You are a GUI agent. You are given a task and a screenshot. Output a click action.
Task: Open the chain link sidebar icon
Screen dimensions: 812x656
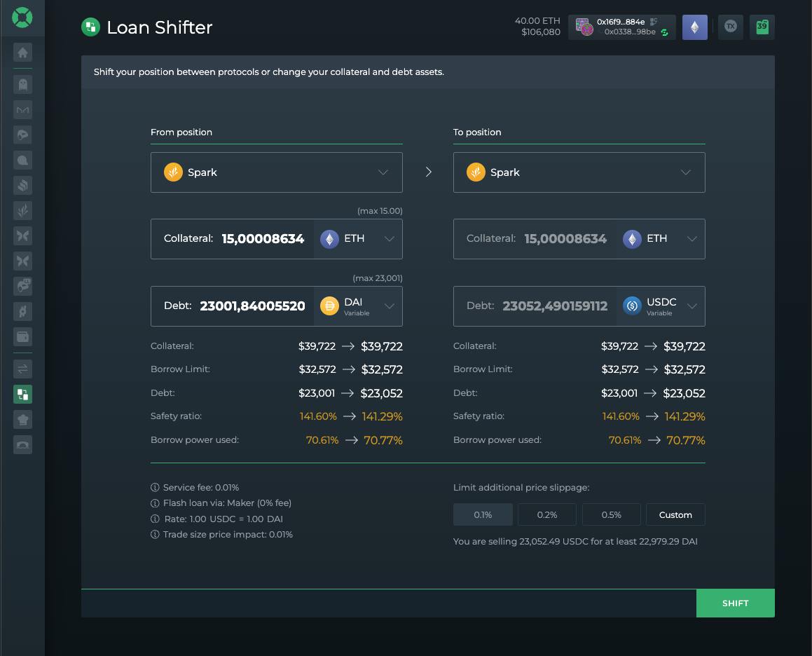pyautogui.click(x=23, y=311)
